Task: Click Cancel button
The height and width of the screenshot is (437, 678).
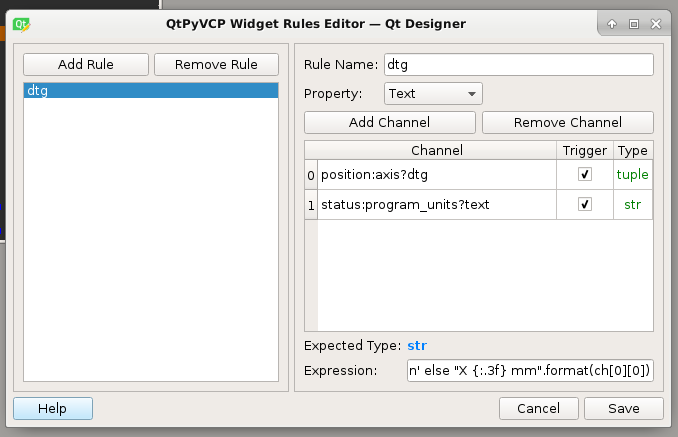Action: coord(539,408)
